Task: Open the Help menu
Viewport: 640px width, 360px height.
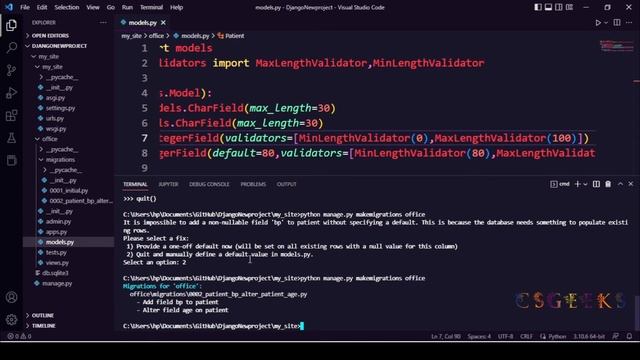Action: pos(176,7)
